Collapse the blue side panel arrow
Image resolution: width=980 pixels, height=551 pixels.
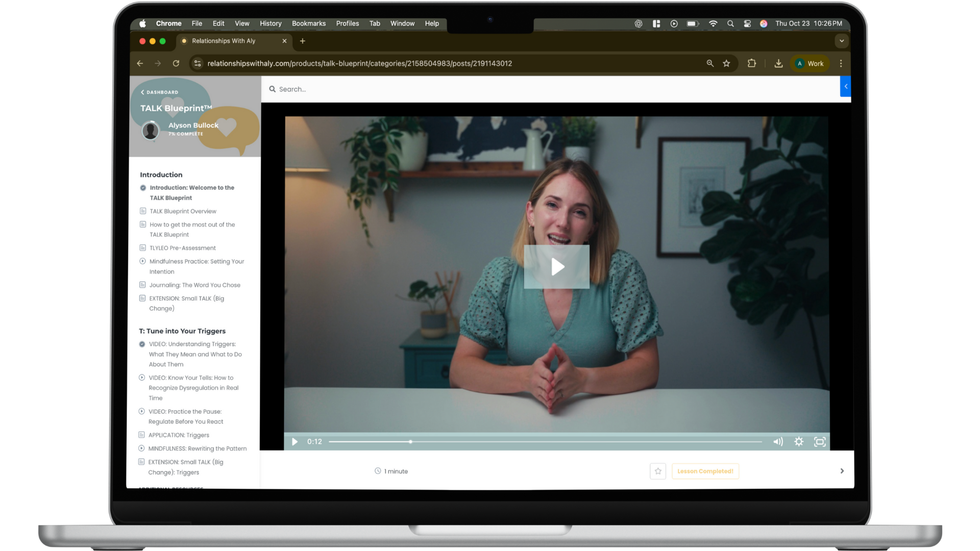click(846, 87)
